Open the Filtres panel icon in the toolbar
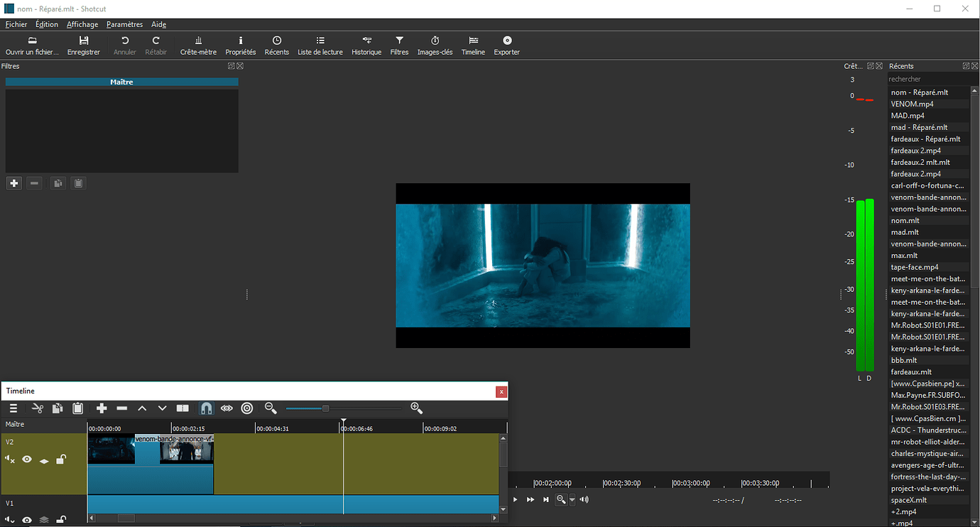Image resolution: width=980 pixels, height=527 pixels. (399, 45)
